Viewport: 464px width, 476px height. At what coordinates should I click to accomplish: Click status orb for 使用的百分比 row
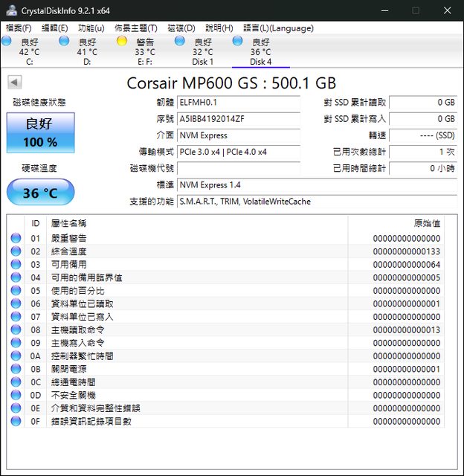[x=16, y=291]
